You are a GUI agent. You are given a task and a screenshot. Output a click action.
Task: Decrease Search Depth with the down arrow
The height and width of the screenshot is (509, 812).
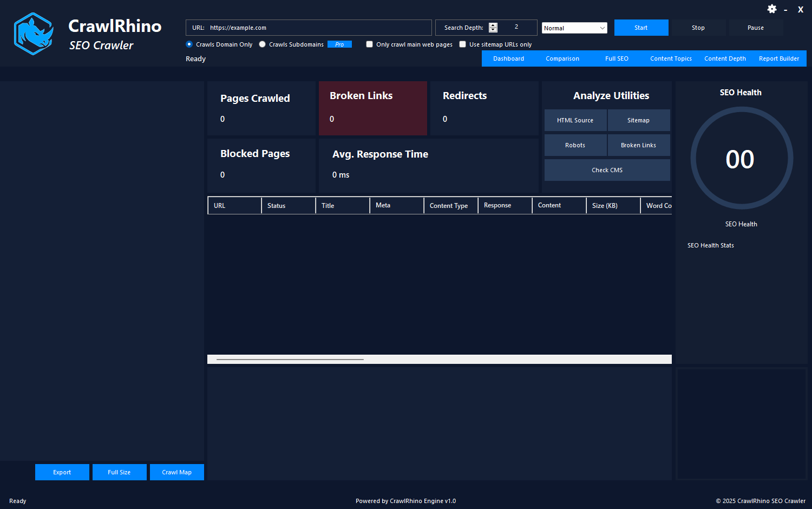(x=493, y=30)
